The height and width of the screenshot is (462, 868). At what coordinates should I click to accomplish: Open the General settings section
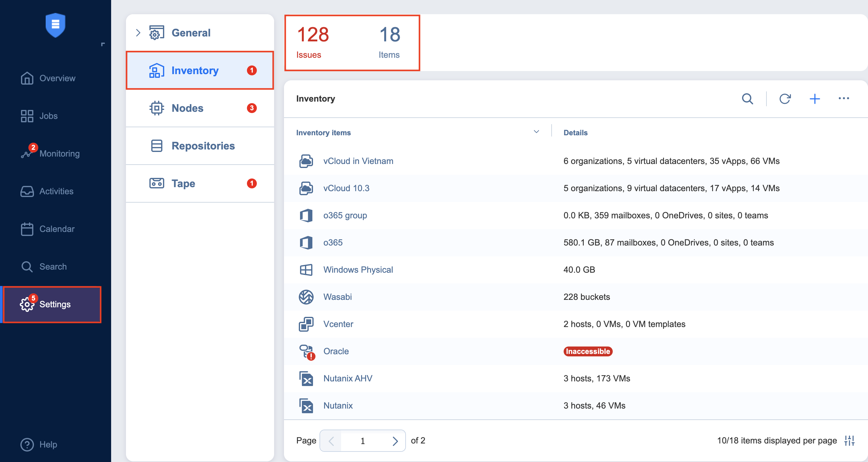(x=191, y=33)
